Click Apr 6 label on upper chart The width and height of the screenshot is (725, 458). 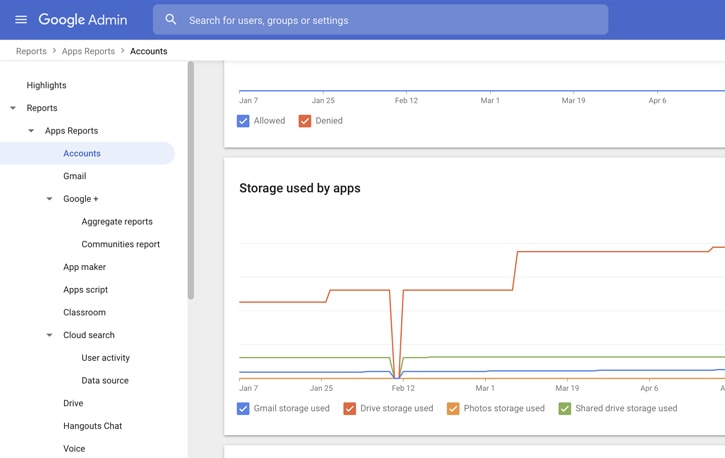(x=657, y=100)
